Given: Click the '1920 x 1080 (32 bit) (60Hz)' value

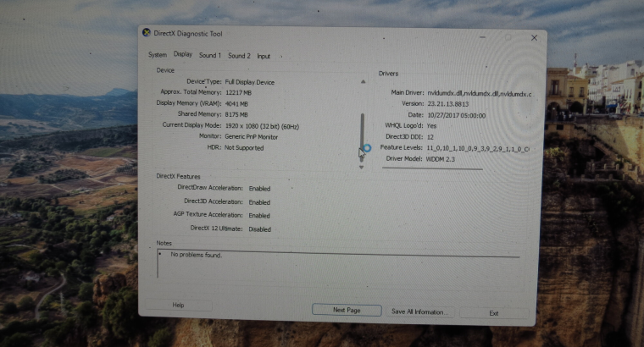Looking at the screenshot, I should coord(262,126).
